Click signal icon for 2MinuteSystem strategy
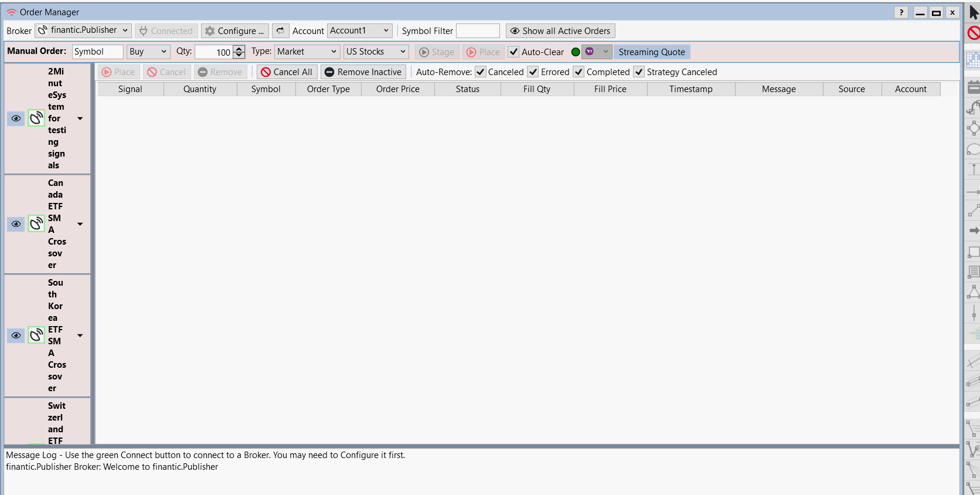The height and width of the screenshot is (495, 980). pyautogui.click(x=36, y=118)
